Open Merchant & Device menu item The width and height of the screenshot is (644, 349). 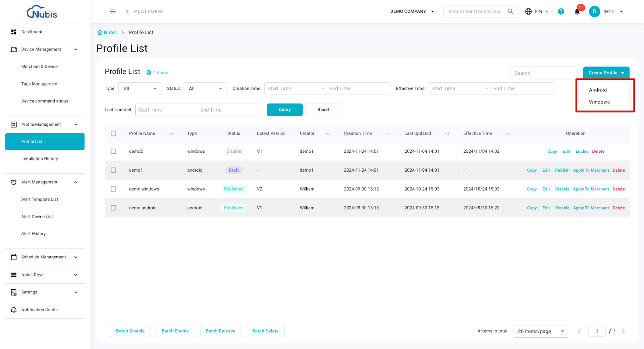[39, 66]
